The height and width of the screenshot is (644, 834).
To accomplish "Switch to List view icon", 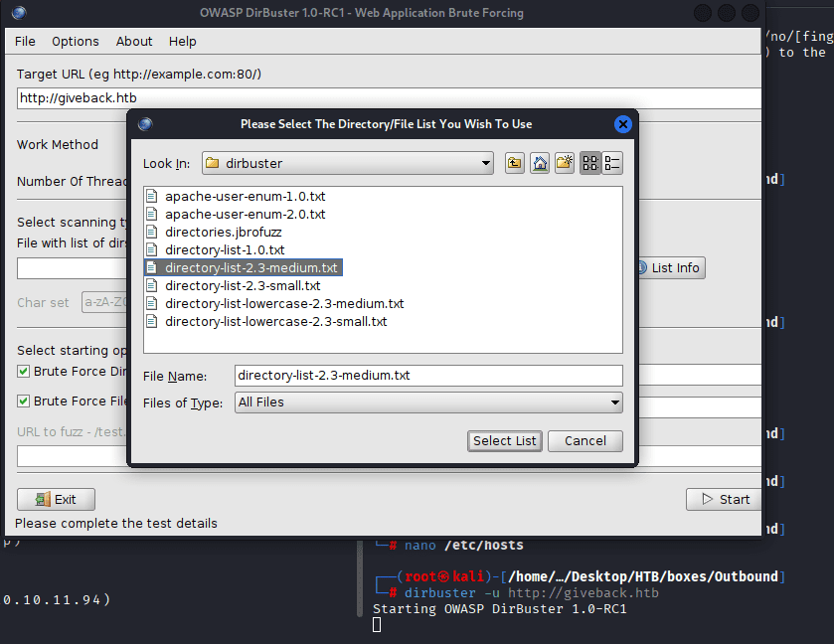I will pyautogui.click(x=590, y=164).
